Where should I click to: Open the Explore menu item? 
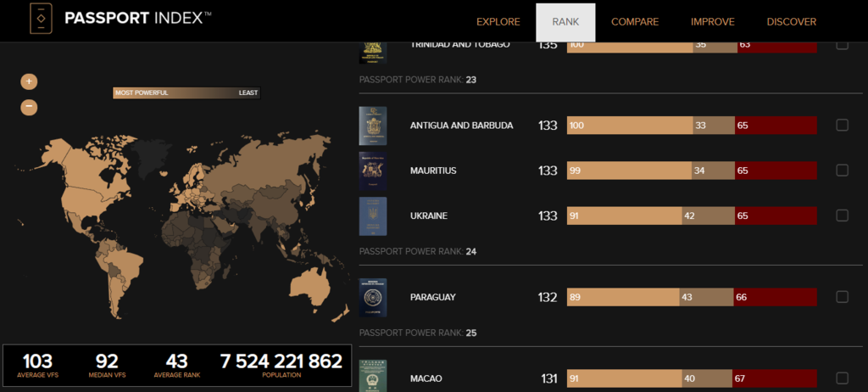[x=498, y=22]
